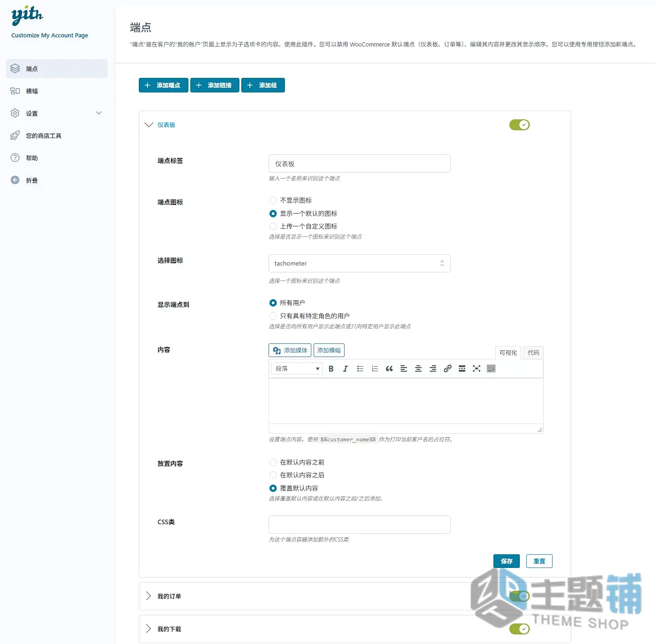Switch to 可视化 editor tab
Image resolution: width=655 pixels, height=644 pixels.
pos(508,353)
